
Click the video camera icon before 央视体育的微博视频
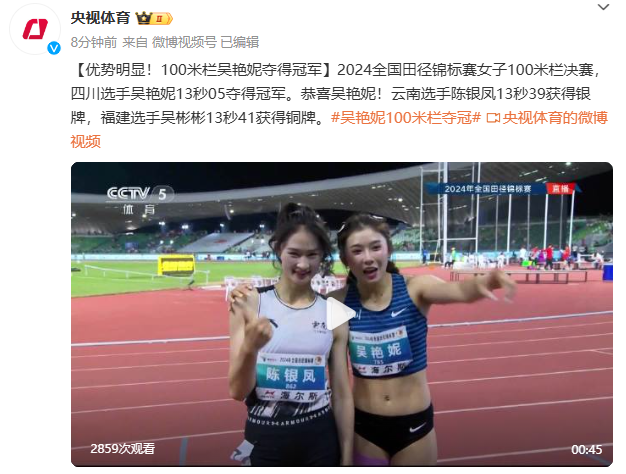[x=493, y=118]
